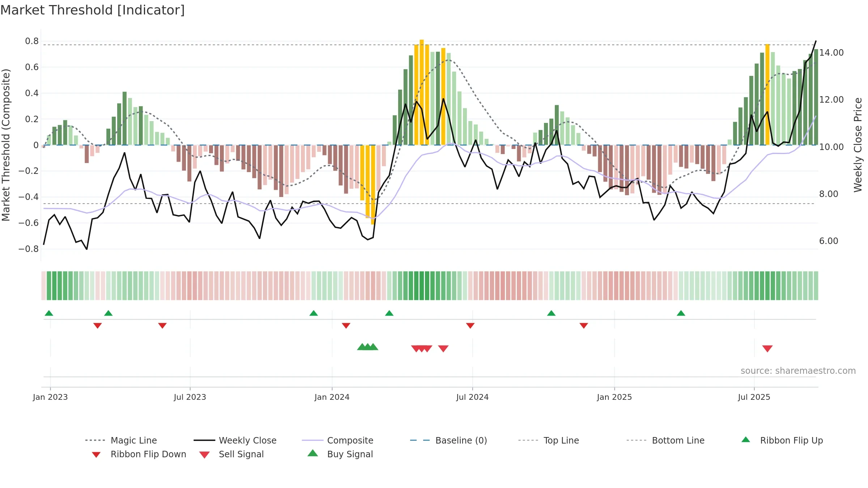Click the Ribbon Flip Up marker before January 2024
868x488 pixels.
click(x=314, y=313)
